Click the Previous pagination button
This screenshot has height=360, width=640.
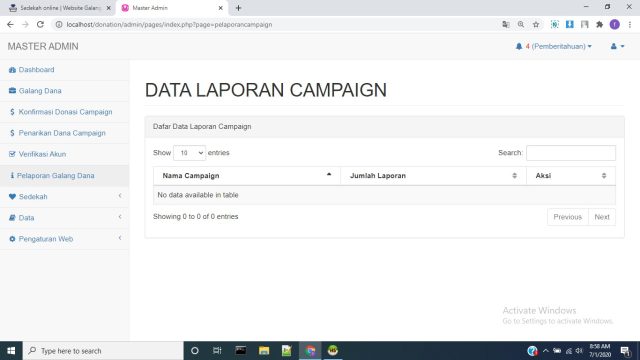coord(567,217)
